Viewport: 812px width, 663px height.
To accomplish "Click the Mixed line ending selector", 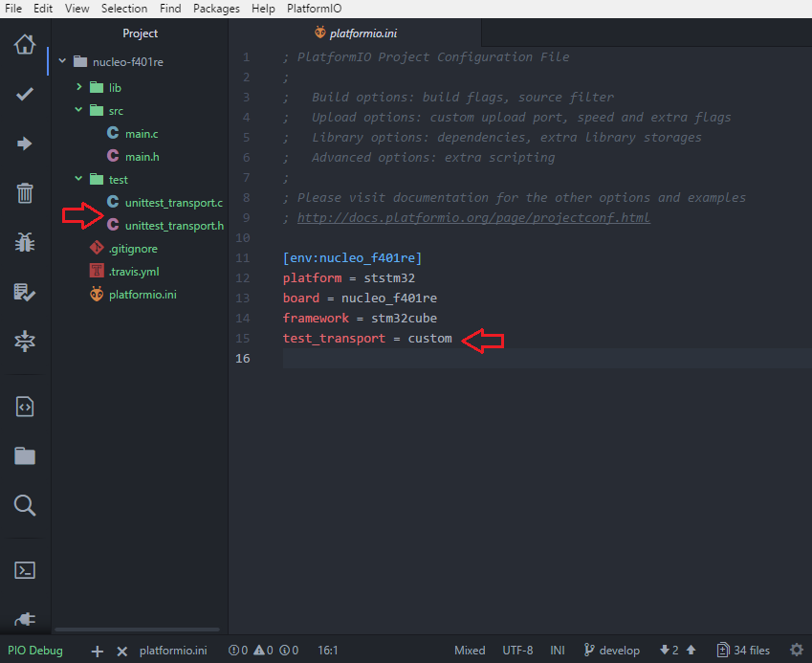I will point(470,650).
